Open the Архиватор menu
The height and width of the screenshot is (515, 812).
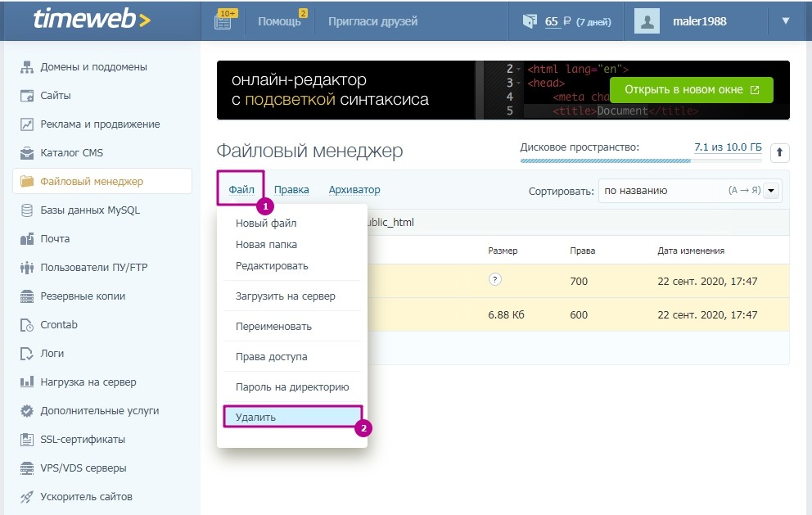pos(354,190)
